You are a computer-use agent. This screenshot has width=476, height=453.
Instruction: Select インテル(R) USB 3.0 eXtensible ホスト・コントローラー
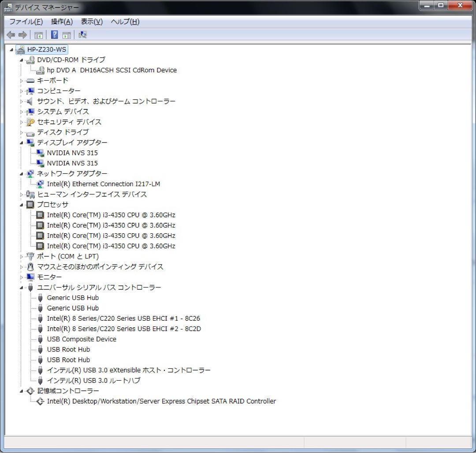tap(129, 370)
